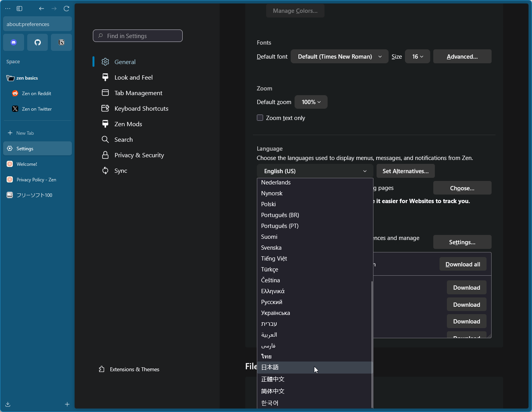532x412 pixels.
Task: Open Look and Feel settings category
Action: coord(133,78)
